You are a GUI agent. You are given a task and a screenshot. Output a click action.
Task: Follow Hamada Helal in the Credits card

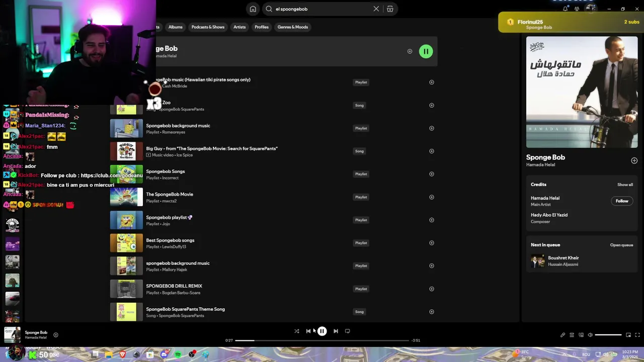(622, 201)
